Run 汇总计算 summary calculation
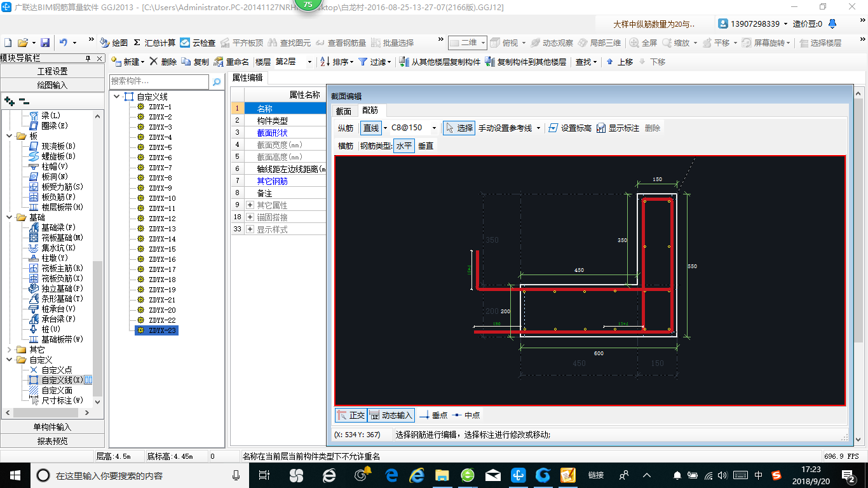The width and height of the screenshot is (868, 488). (154, 43)
